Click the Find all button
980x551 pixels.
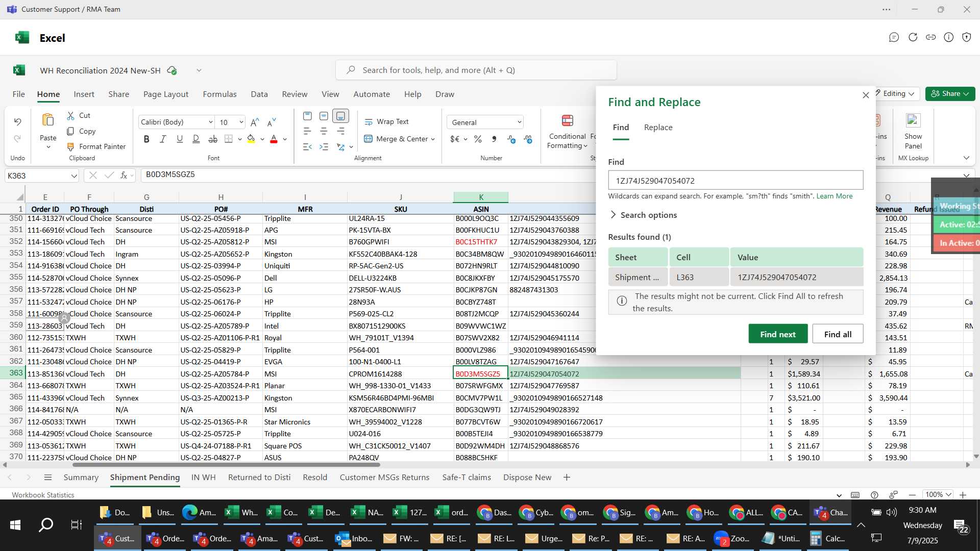pyautogui.click(x=838, y=334)
